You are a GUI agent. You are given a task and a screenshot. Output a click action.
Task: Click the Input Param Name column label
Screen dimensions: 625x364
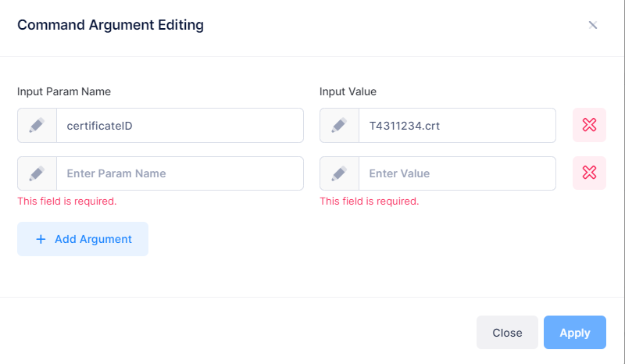coord(64,91)
